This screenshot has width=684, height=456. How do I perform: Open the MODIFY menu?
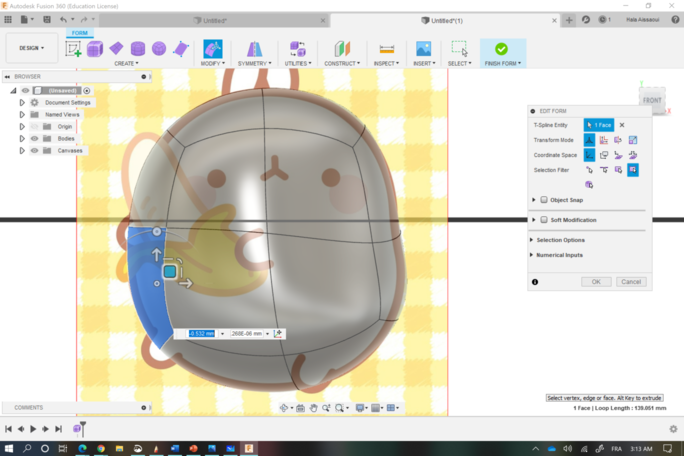click(x=213, y=63)
